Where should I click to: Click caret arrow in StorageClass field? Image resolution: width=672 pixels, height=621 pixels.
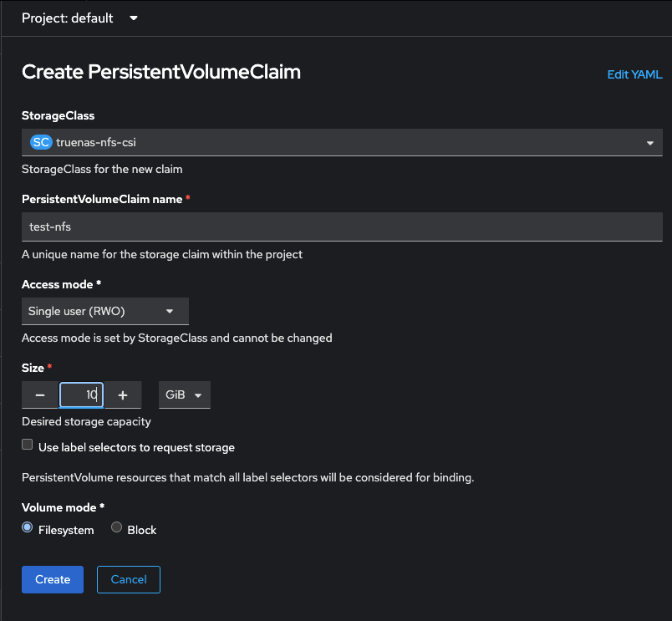point(650,143)
